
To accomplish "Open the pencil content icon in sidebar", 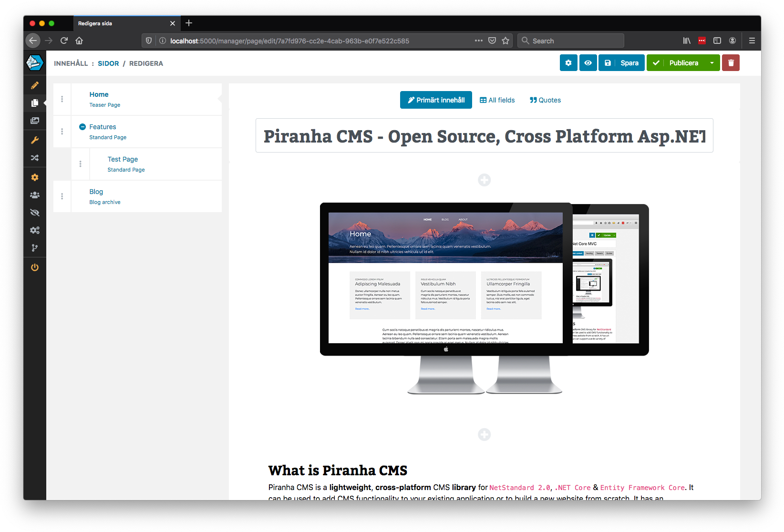I will [x=35, y=85].
